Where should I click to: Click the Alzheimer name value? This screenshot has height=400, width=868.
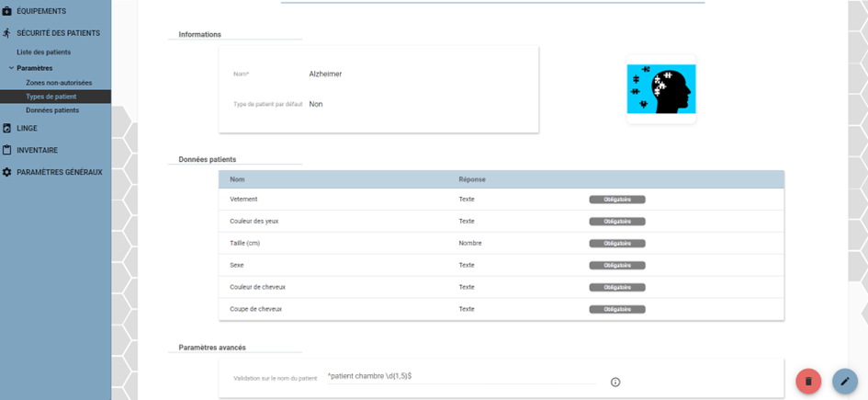click(325, 74)
